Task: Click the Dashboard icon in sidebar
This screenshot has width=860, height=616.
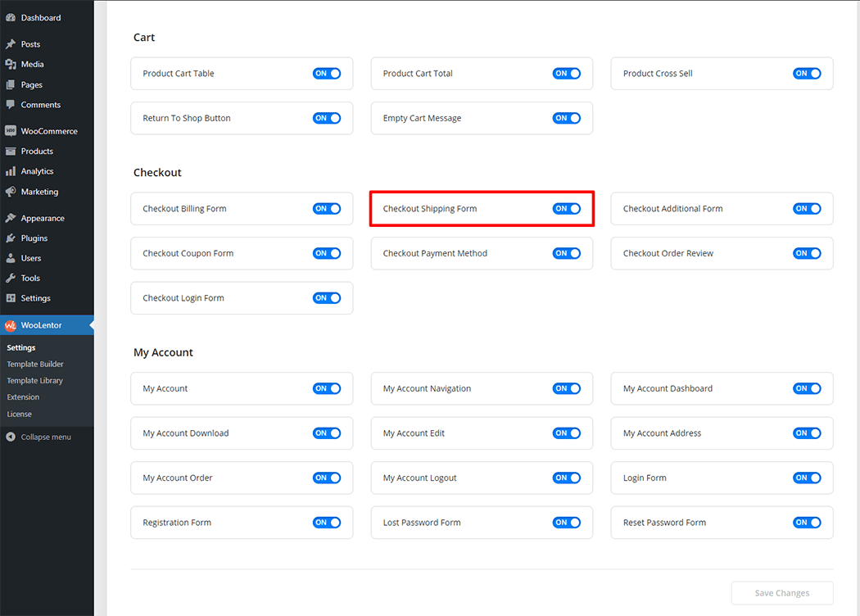Action: pyautogui.click(x=11, y=18)
